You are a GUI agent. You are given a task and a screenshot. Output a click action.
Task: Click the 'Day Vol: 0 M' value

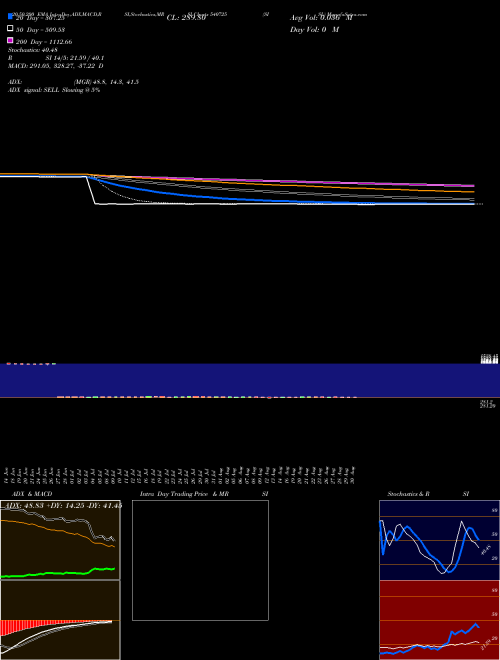[x=314, y=29]
